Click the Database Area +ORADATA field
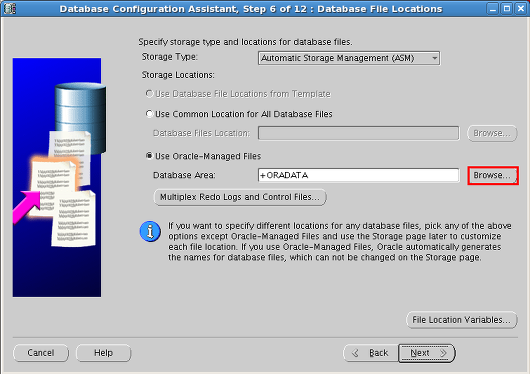The width and height of the screenshot is (530, 374). pos(359,175)
